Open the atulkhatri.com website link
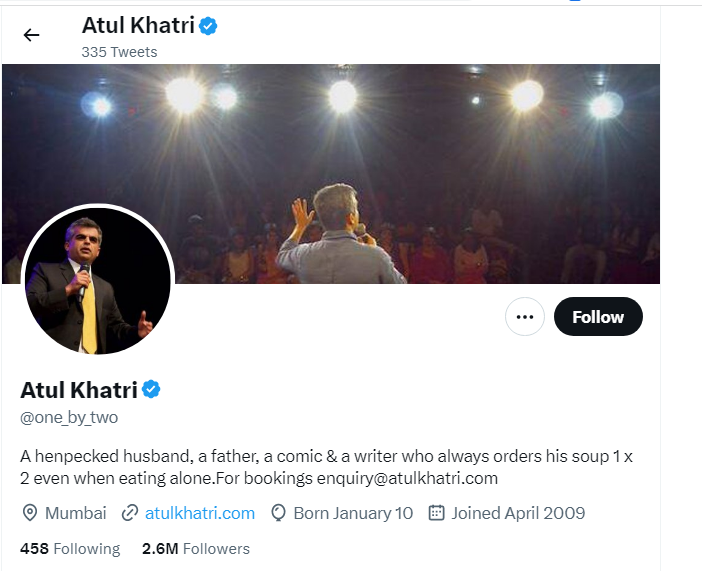This screenshot has width=702, height=571. [200, 513]
